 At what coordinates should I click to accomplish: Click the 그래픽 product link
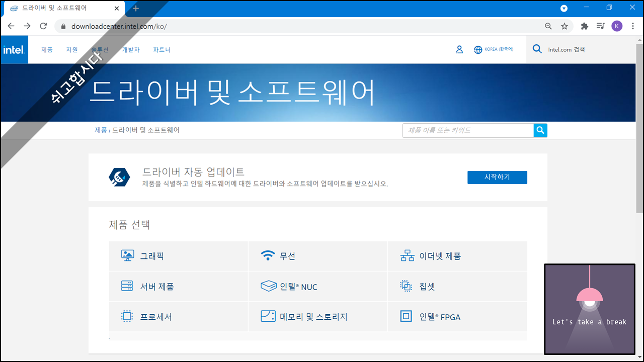point(152,256)
